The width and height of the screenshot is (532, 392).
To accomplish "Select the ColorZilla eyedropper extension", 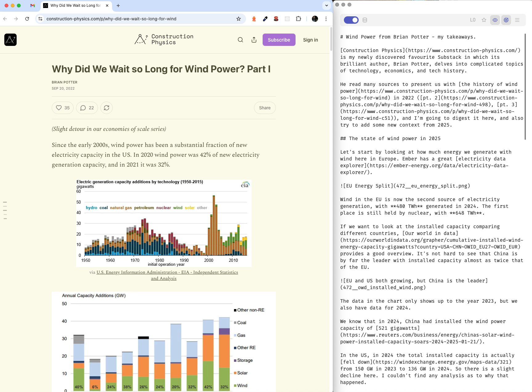I will pyautogui.click(x=265, y=19).
